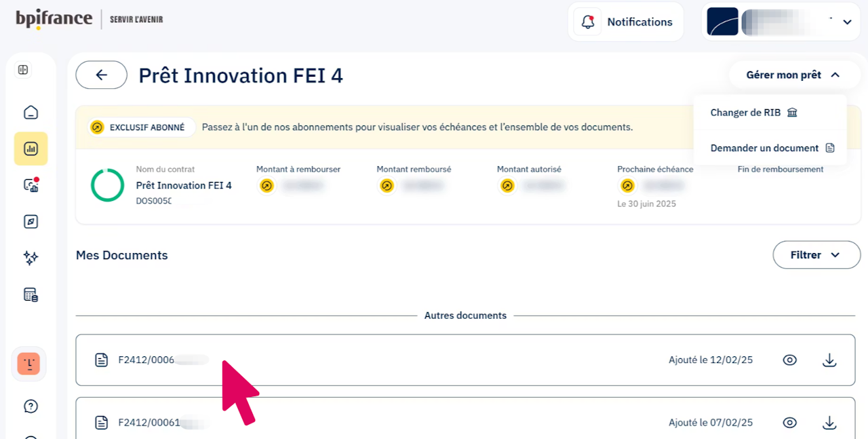Open the highlighted chart icon in sidebar
The width and height of the screenshot is (868, 439).
coord(31,149)
